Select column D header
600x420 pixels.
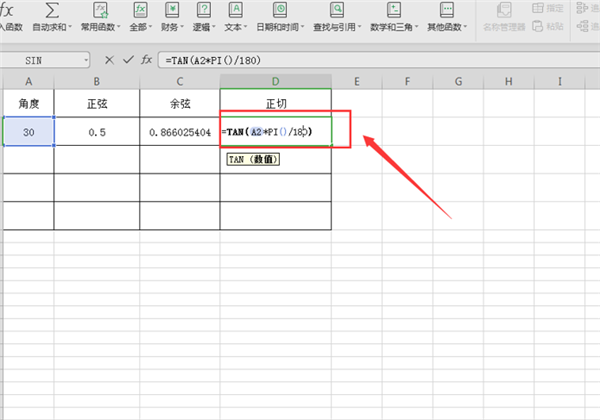tap(276, 81)
